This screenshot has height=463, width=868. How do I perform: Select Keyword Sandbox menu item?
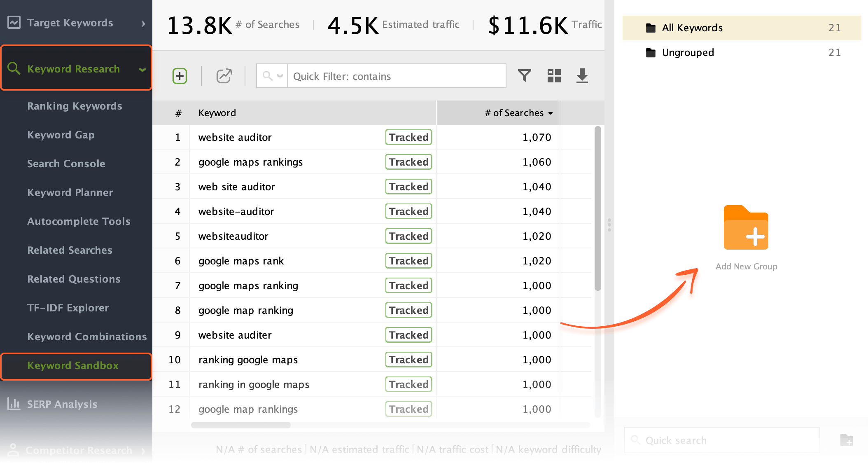tap(76, 366)
